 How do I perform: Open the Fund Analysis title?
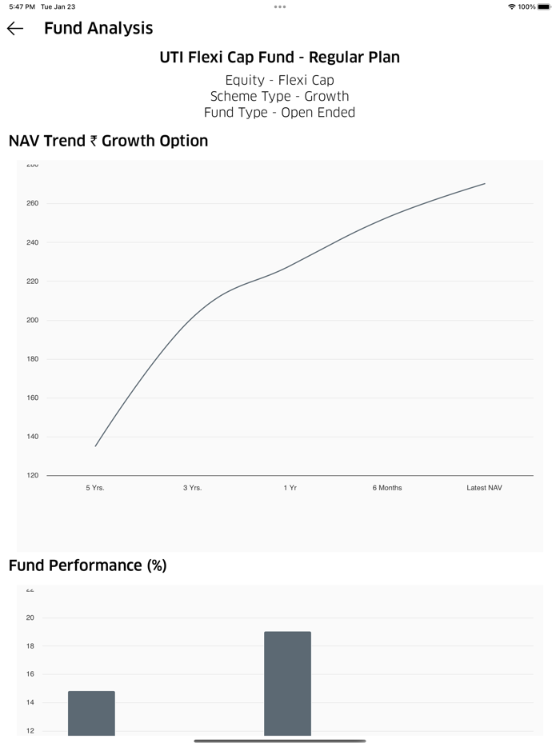click(x=99, y=28)
